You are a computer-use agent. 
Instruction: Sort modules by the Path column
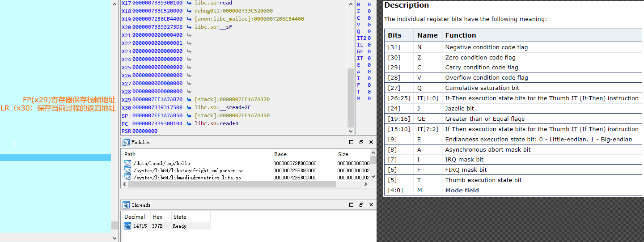click(x=197, y=154)
